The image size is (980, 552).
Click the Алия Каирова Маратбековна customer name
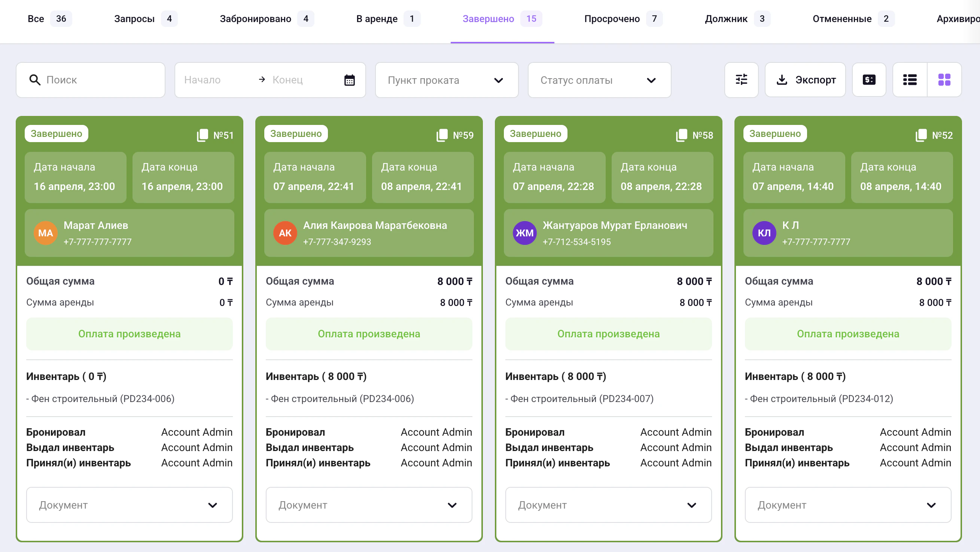(375, 225)
